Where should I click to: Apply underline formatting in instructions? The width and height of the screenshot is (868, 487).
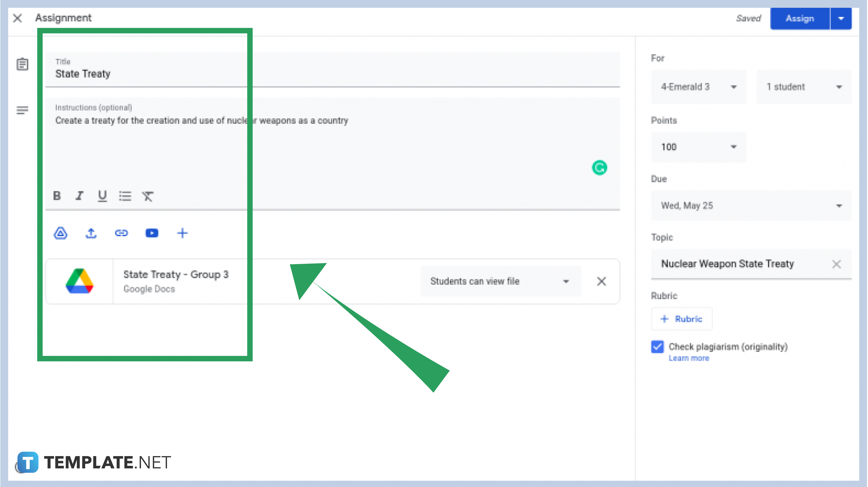pyautogui.click(x=102, y=196)
